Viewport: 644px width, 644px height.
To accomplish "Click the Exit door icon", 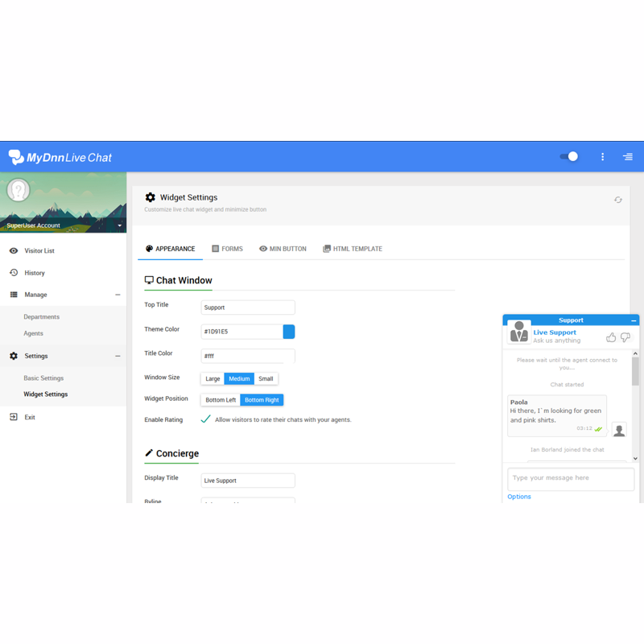I will coord(14,417).
